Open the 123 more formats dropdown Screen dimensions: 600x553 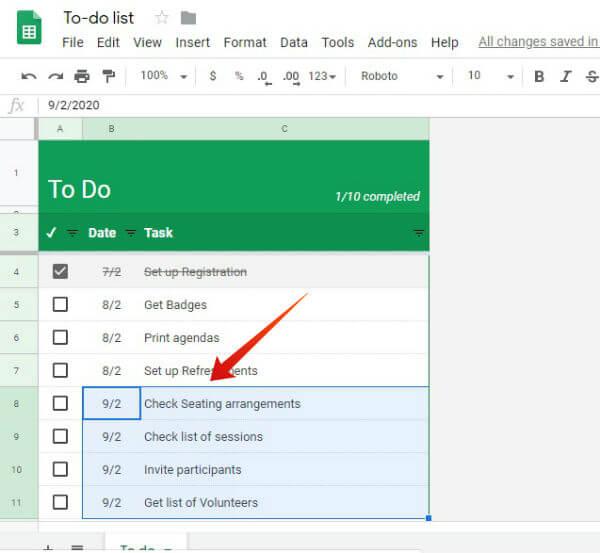(322, 76)
